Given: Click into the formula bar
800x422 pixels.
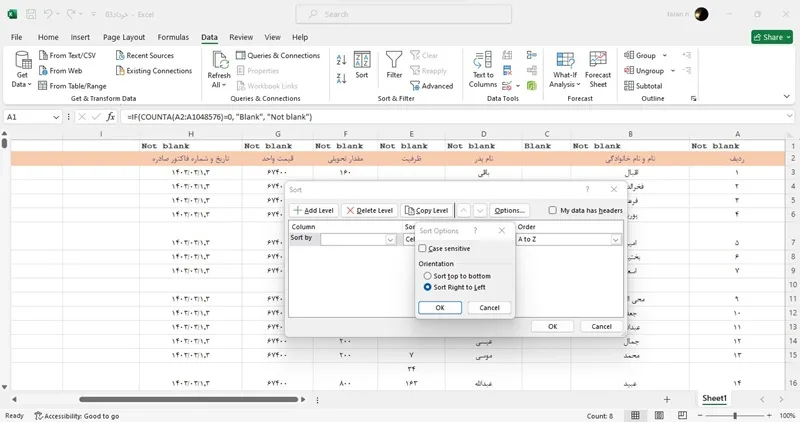Looking at the screenshot, I should pos(454,117).
